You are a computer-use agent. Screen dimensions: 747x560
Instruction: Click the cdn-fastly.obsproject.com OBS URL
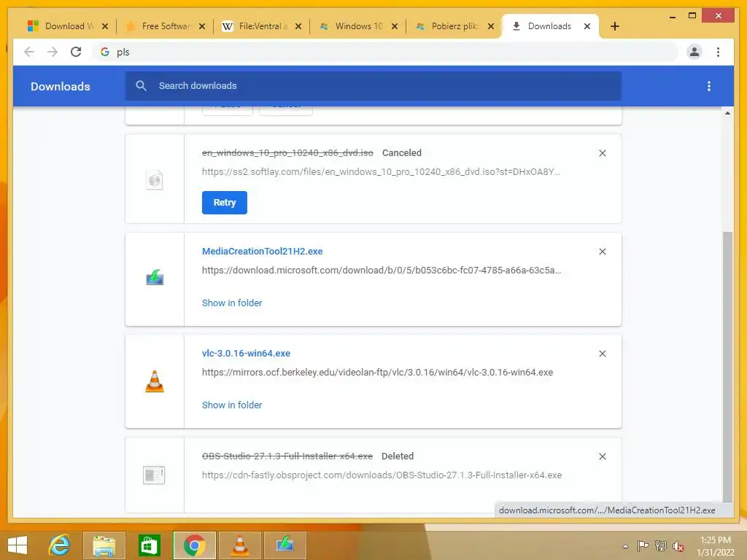tap(382, 475)
